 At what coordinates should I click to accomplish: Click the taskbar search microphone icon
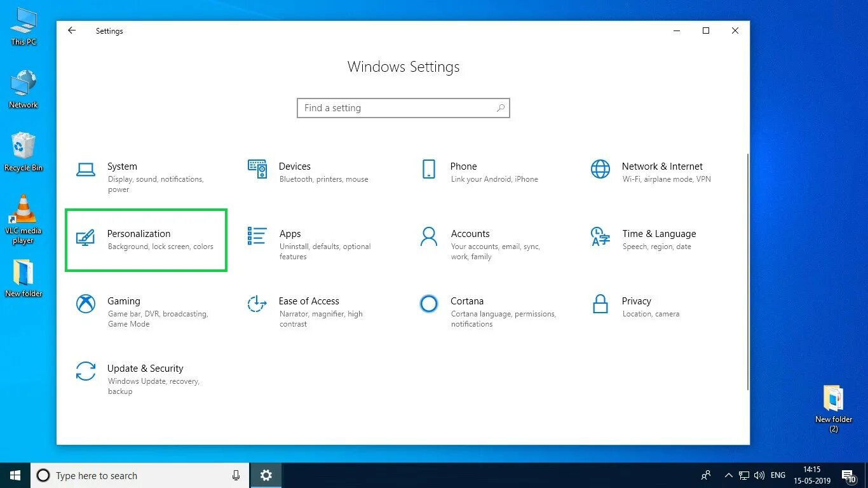[236, 475]
